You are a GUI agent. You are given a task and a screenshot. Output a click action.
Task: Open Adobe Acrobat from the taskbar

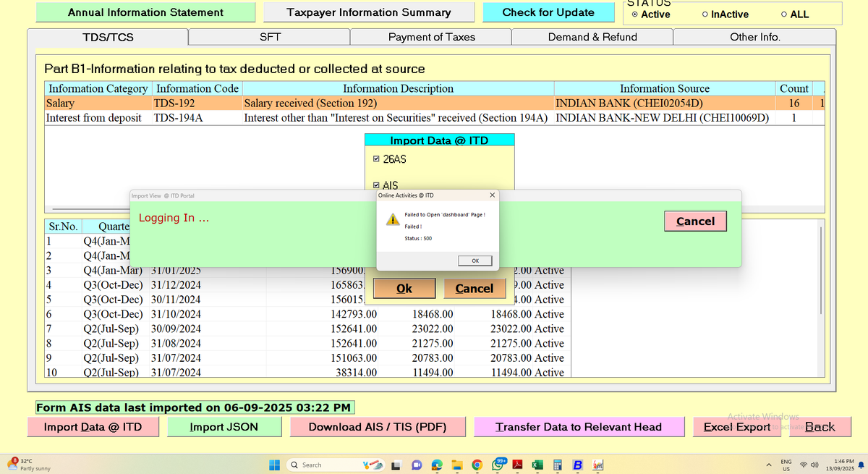[518, 465]
